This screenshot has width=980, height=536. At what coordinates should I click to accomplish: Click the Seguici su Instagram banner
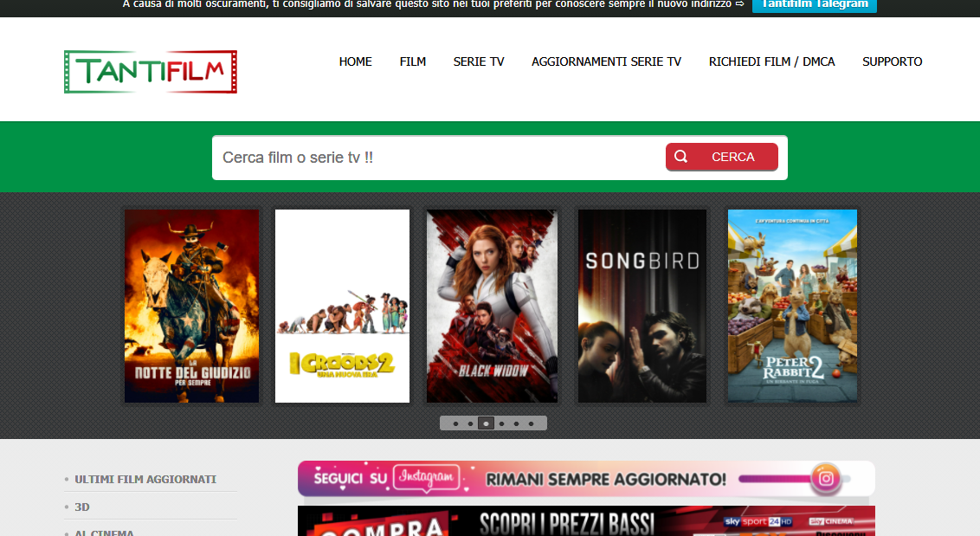point(586,479)
